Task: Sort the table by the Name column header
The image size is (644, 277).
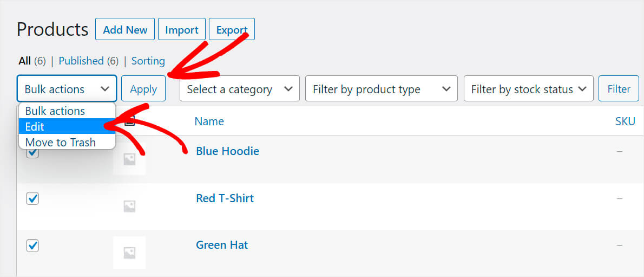Action: [209, 121]
